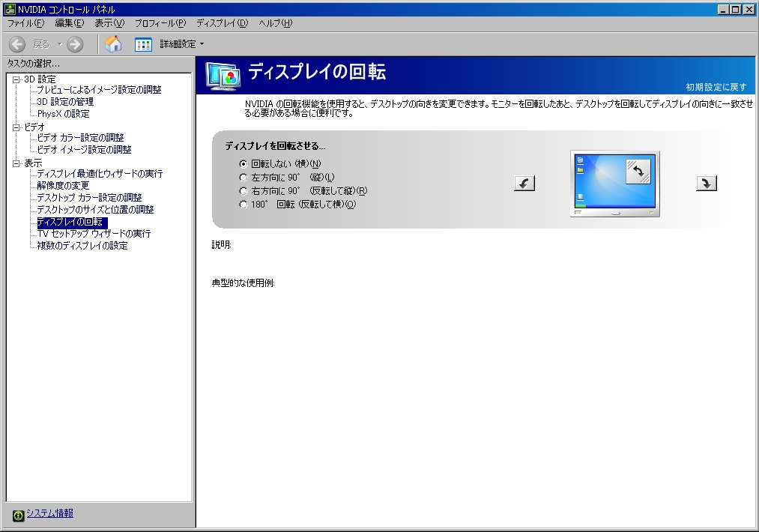Image resolution: width=759 pixels, height=532 pixels.
Task: Select デスクトップ カラー設定の調整 tree item
Action: (x=90, y=198)
